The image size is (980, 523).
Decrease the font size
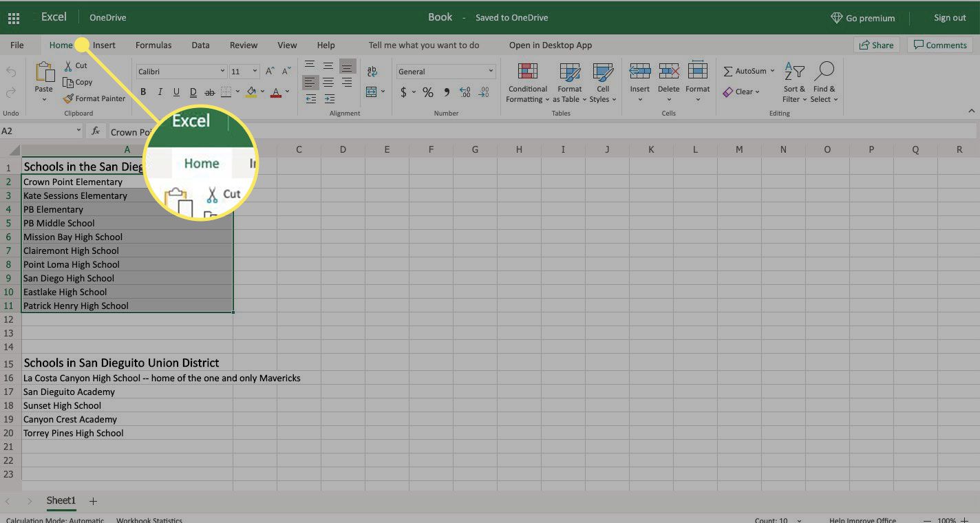pos(286,72)
